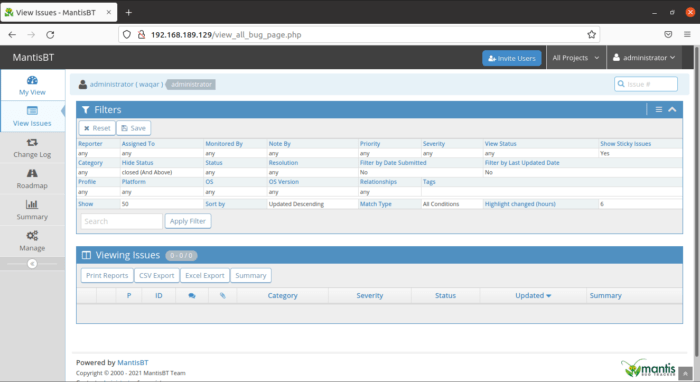Open a new browser tab
Image resolution: width=700 pixels, height=382 pixels.
129,12
